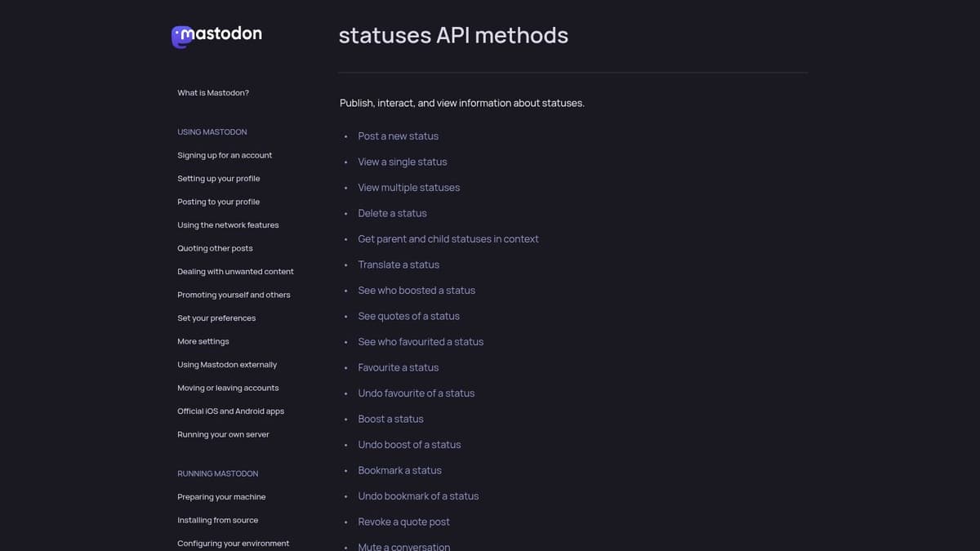Image resolution: width=980 pixels, height=551 pixels.
Task: Go to 'Dealing with unwanted content'
Action: (x=235, y=272)
